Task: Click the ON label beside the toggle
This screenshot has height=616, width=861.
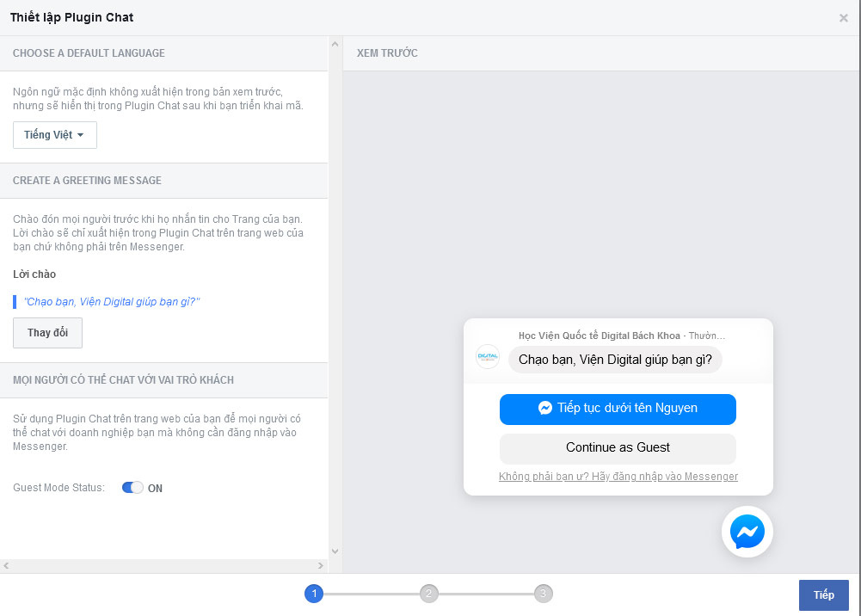Action: 155,488
